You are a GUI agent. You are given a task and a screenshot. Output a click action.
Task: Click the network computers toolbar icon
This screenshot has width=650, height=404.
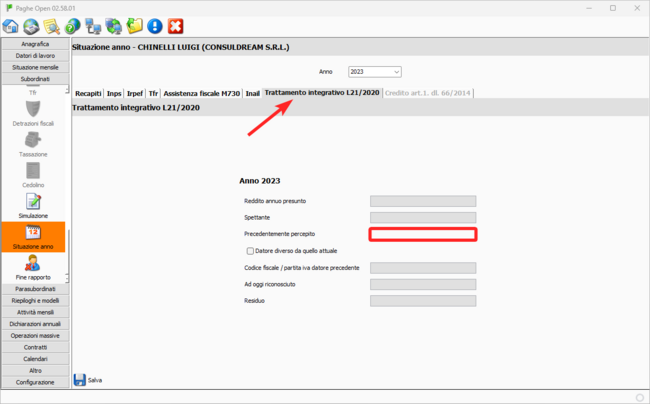pyautogui.click(x=93, y=26)
